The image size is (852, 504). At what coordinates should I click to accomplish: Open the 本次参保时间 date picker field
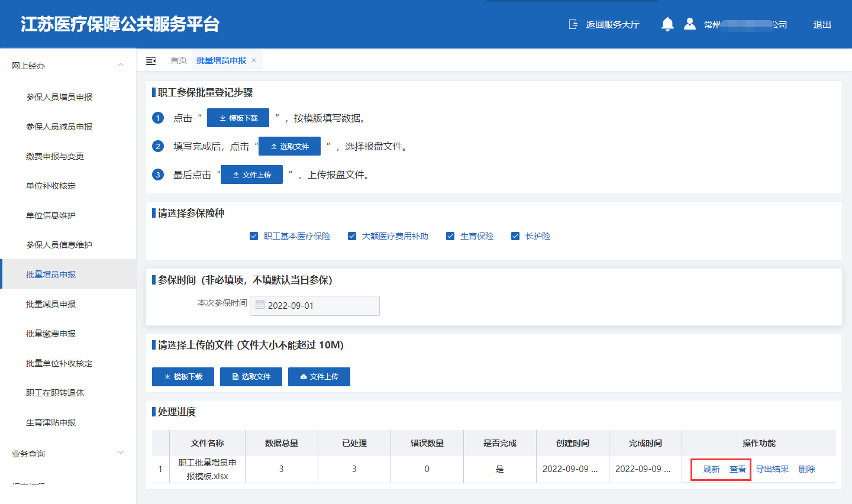pos(315,306)
